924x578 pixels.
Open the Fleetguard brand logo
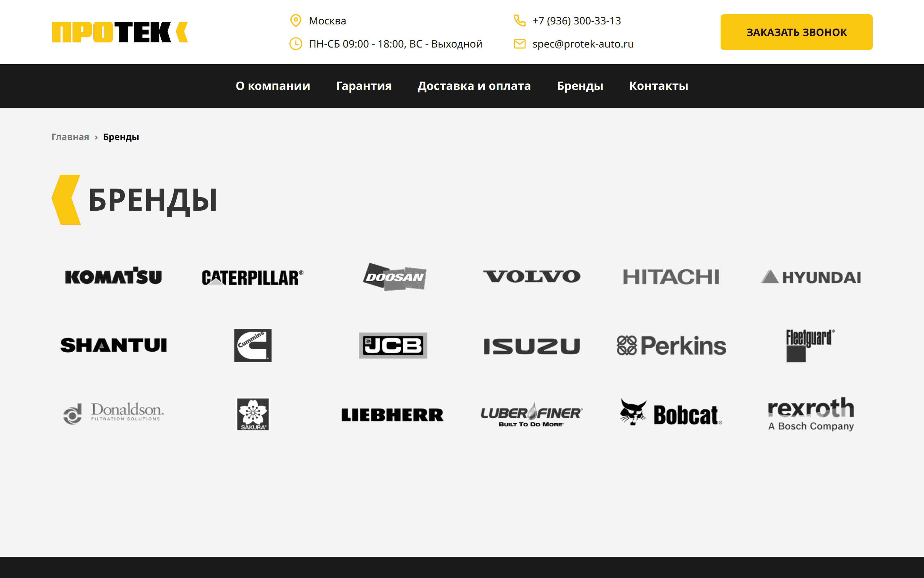click(x=810, y=345)
